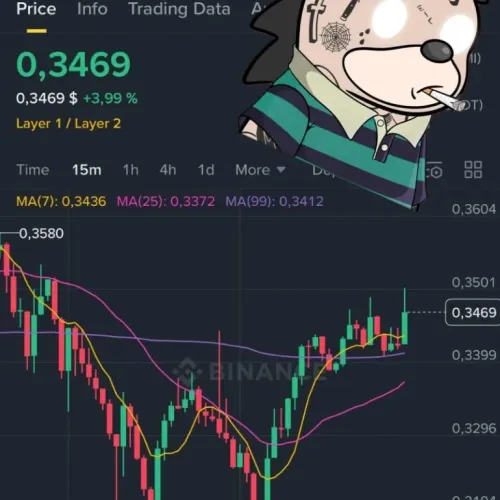The height and width of the screenshot is (500, 500).
Task: Select the Binance watermark logo on chart
Action: click(x=251, y=371)
